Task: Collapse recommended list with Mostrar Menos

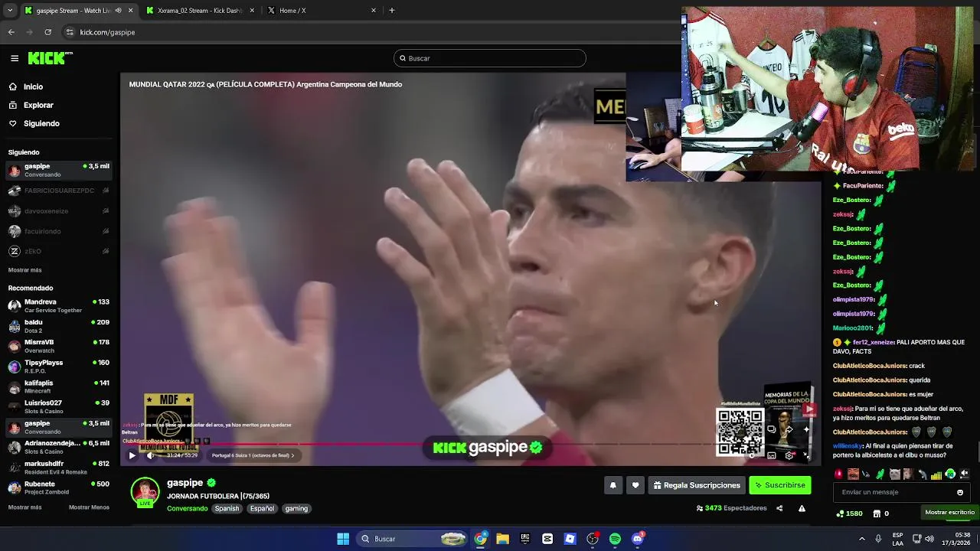Action: (89, 507)
